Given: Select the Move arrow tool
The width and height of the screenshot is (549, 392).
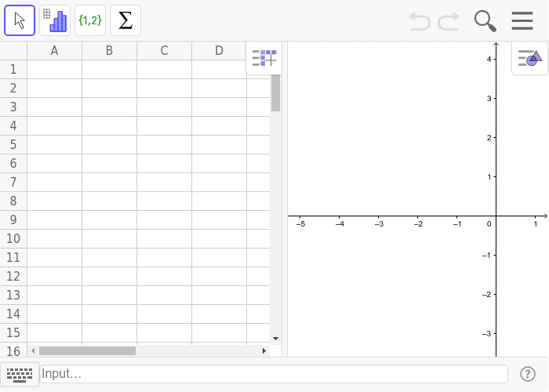Looking at the screenshot, I should coord(20,20).
